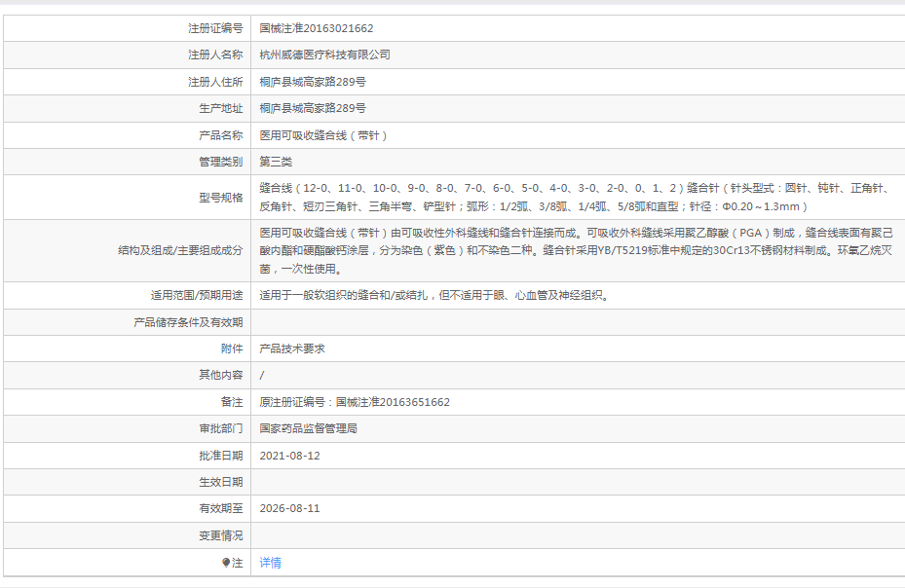Click expiry date 2026-08-11

(289, 509)
